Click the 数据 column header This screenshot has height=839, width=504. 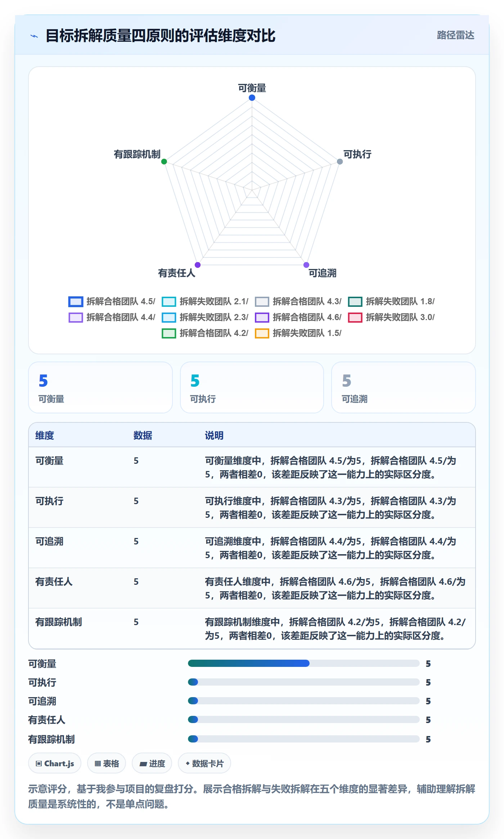pos(143,435)
